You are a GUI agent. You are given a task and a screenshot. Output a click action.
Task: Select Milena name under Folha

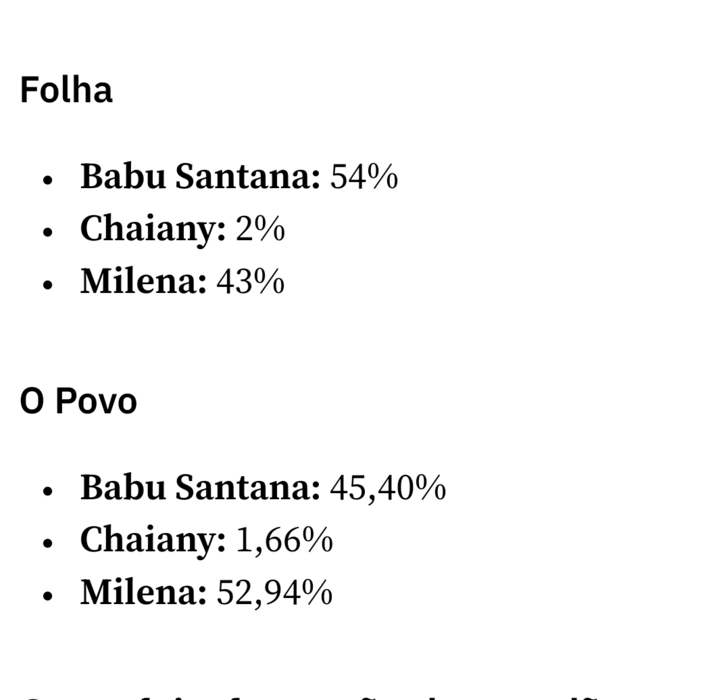[x=143, y=281]
